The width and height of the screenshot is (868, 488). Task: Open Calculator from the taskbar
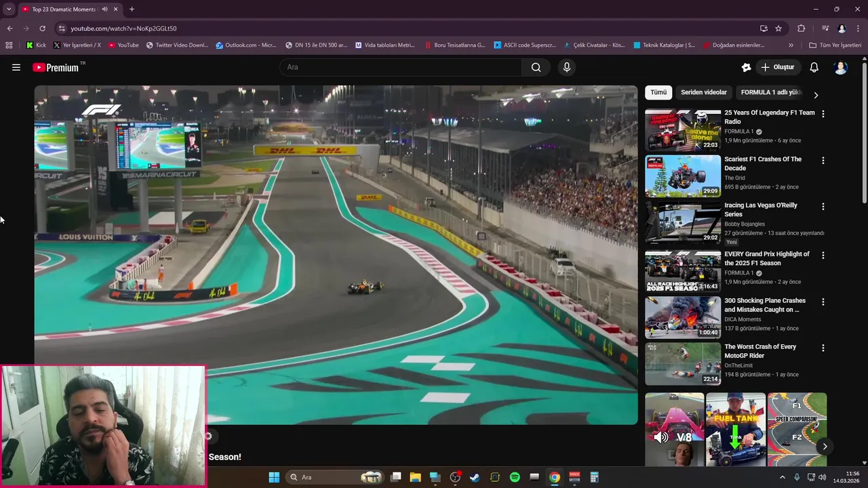[594, 477]
